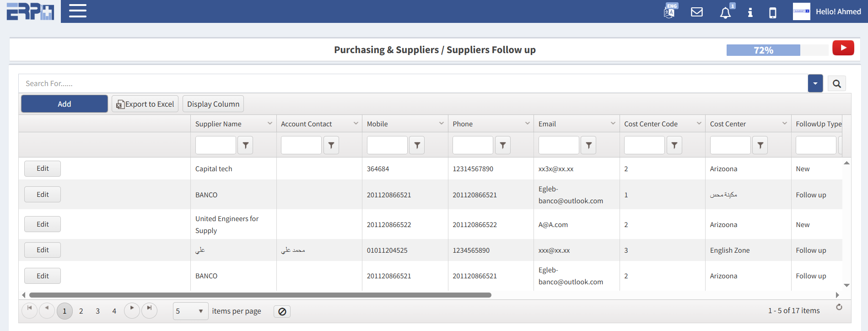Viewport: 868px width, 331px height.
Task: Open the hamburger navigation menu
Action: [x=78, y=11]
